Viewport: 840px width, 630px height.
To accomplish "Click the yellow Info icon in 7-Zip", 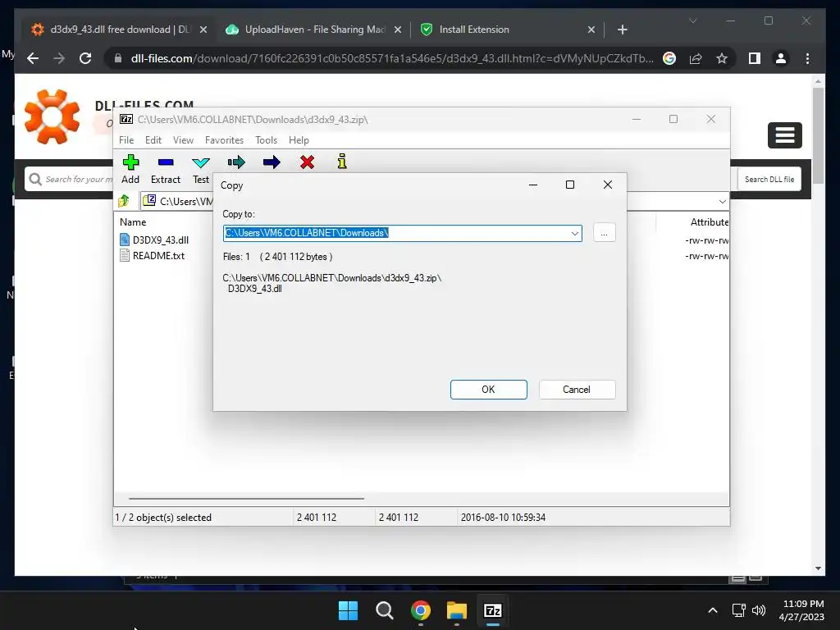I will click(x=342, y=162).
